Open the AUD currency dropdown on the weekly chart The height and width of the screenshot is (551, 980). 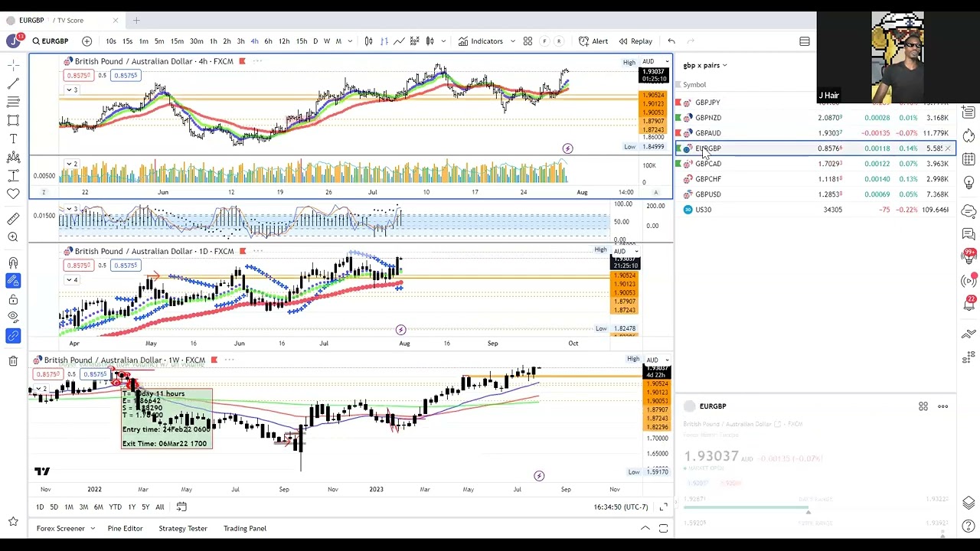656,360
